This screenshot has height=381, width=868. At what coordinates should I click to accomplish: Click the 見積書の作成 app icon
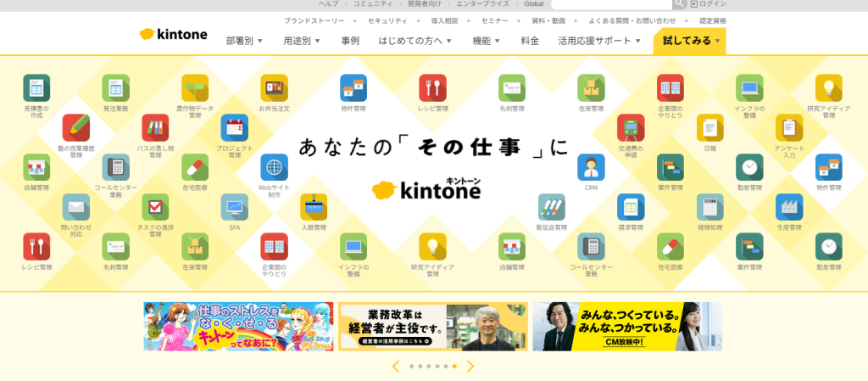click(36, 87)
